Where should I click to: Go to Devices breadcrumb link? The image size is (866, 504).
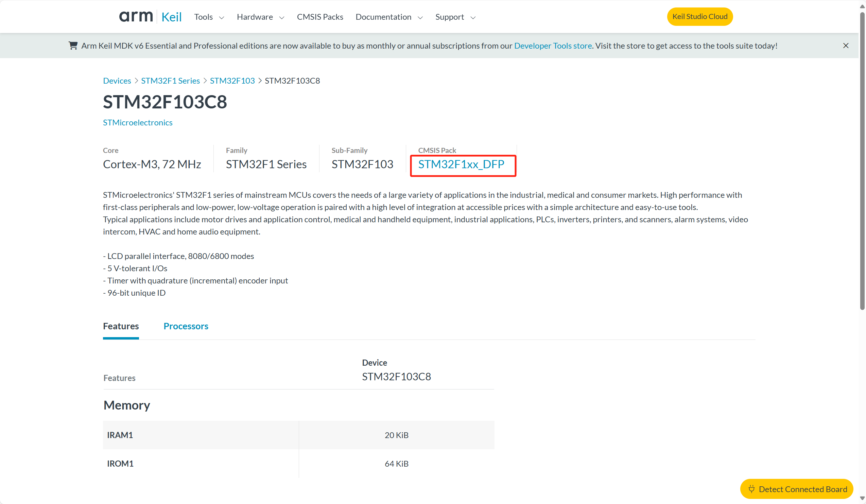(117, 81)
